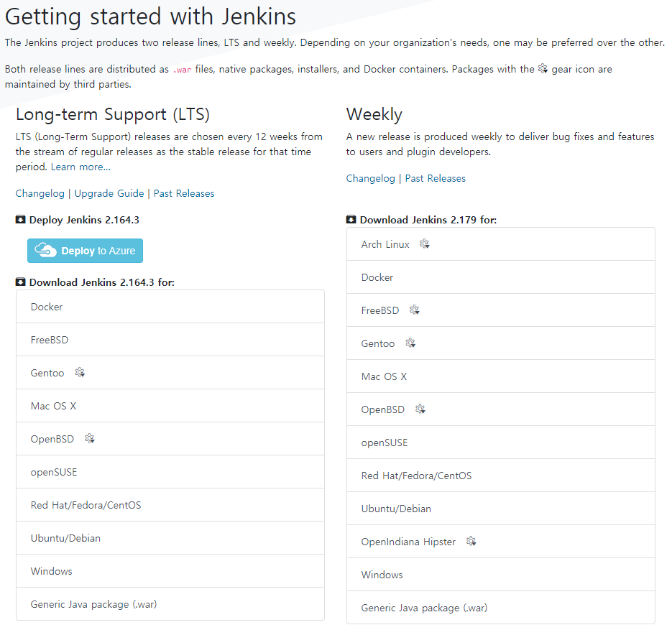Open the Learn more... link

pyautogui.click(x=80, y=167)
